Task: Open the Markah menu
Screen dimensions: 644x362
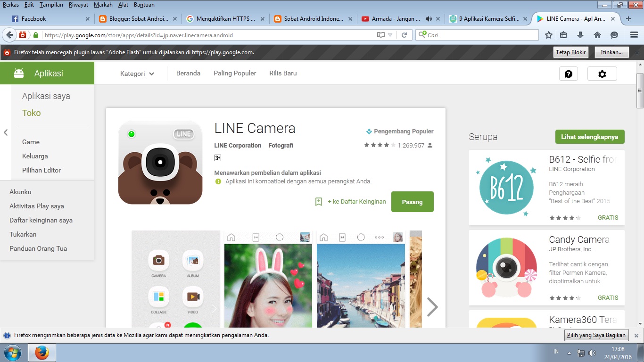Action: pyautogui.click(x=103, y=5)
